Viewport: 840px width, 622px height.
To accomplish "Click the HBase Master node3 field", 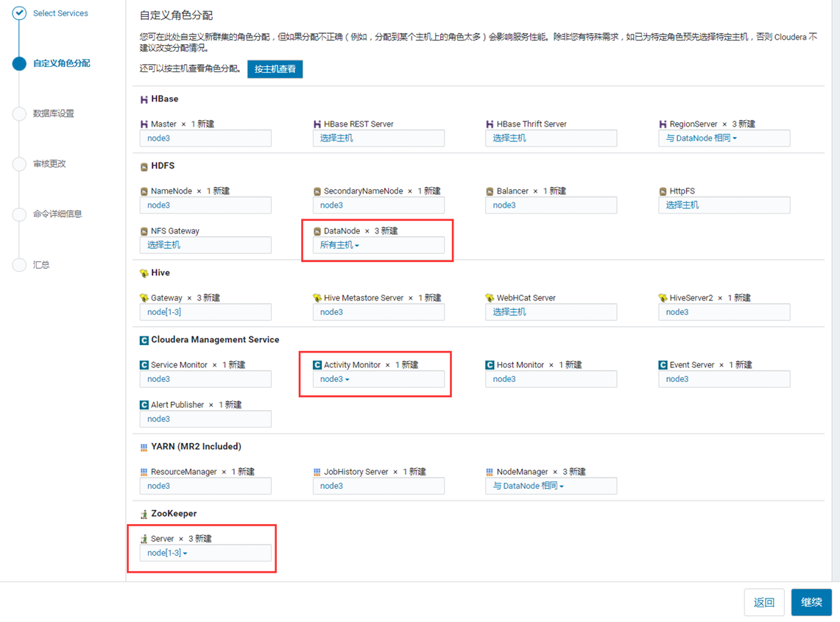I will pyautogui.click(x=205, y=138).
